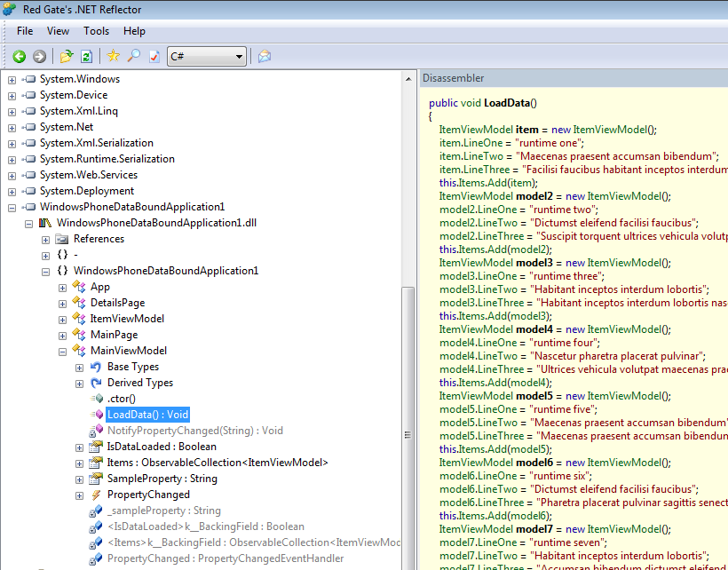
Task: Click the MainPage class icon
Action: coord(79,335)
